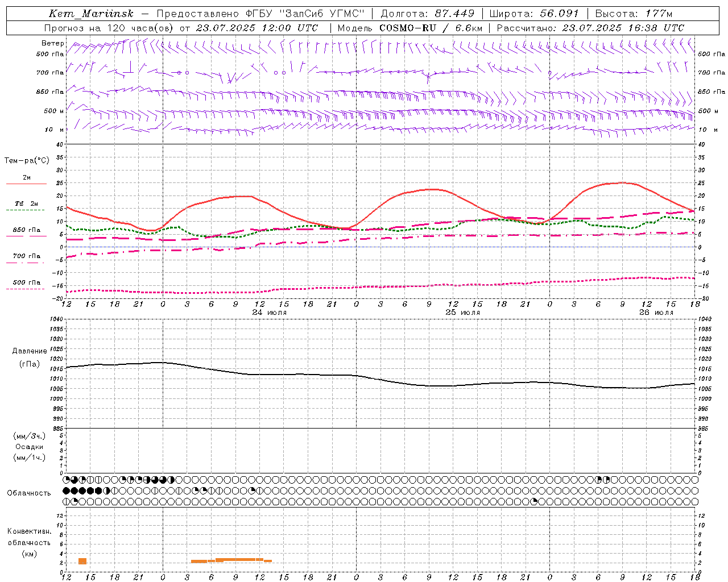Click the 500 гПа temperature legend label
The width and height of the screenshot is (728, 582).
click(x=26, y=282)
